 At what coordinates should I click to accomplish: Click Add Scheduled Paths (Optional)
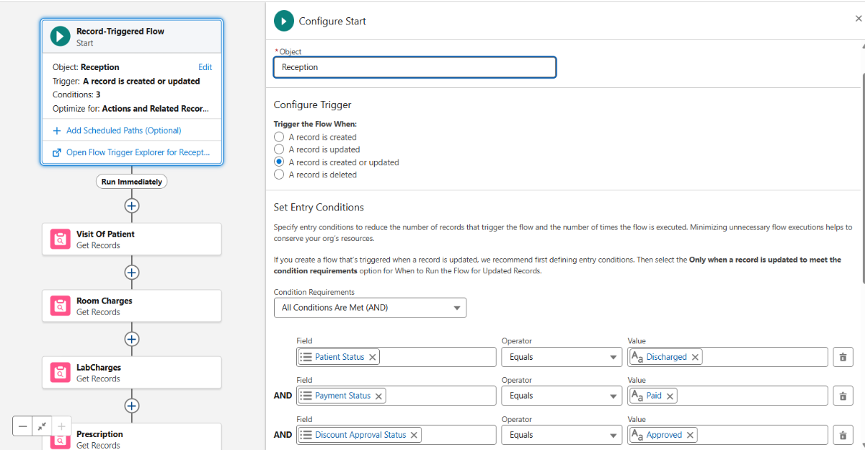(x=123, y=131)
